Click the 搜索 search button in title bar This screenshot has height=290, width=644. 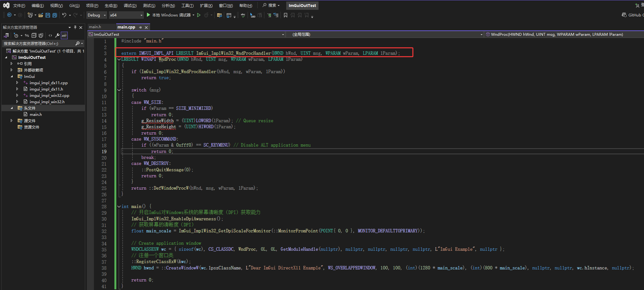(271, 5)
